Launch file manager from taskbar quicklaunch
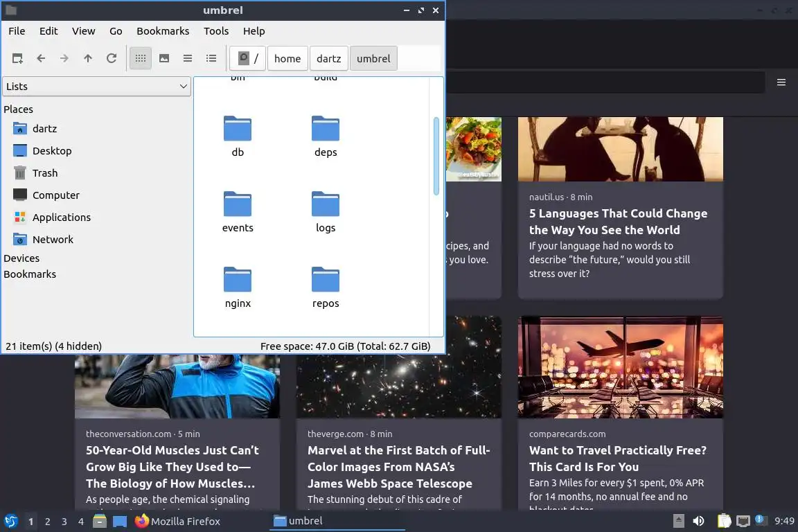The image size is (798, 532). 100,522
